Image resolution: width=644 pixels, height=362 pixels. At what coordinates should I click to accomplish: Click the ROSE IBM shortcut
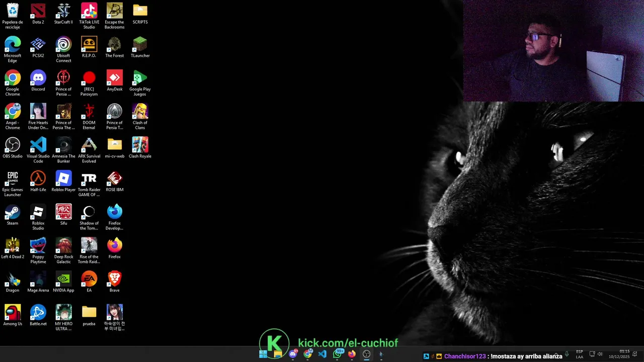point(114,182)
